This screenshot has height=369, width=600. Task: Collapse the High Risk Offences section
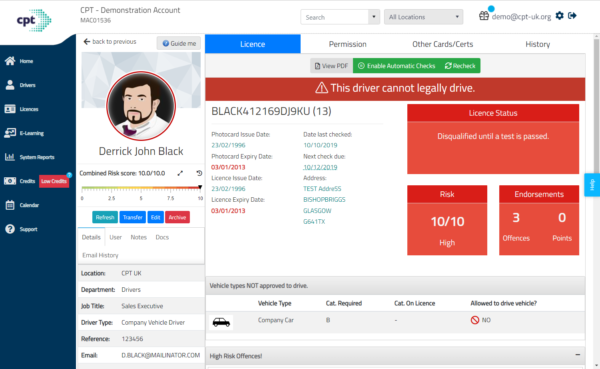[577, 355]
